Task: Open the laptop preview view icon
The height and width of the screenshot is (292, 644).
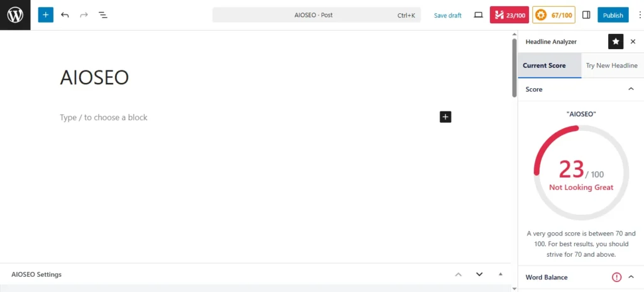Action: (478, 15)
